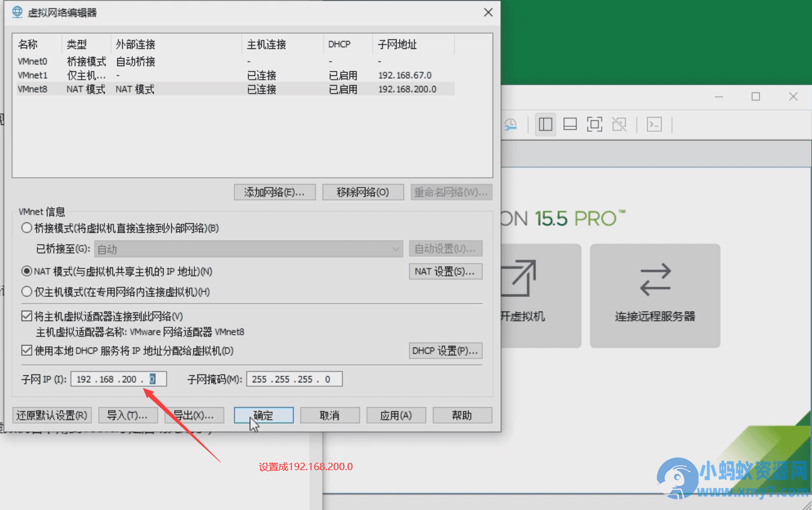This screenshot has height=510, width=812.
Task: Click the Unity mode icon in VMware toolbar
Action: (619, 124)
